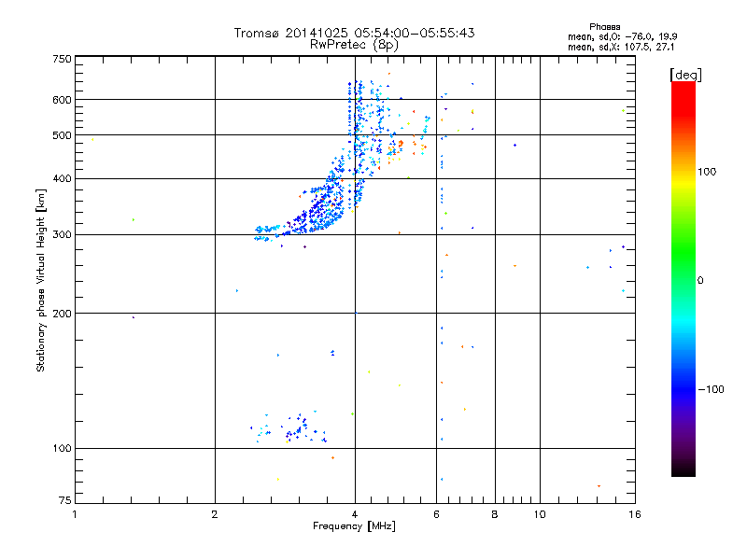The image size is (747, 560).
Task: Click the 300 y-axis tick label
Action: click(x=62, y=235)
